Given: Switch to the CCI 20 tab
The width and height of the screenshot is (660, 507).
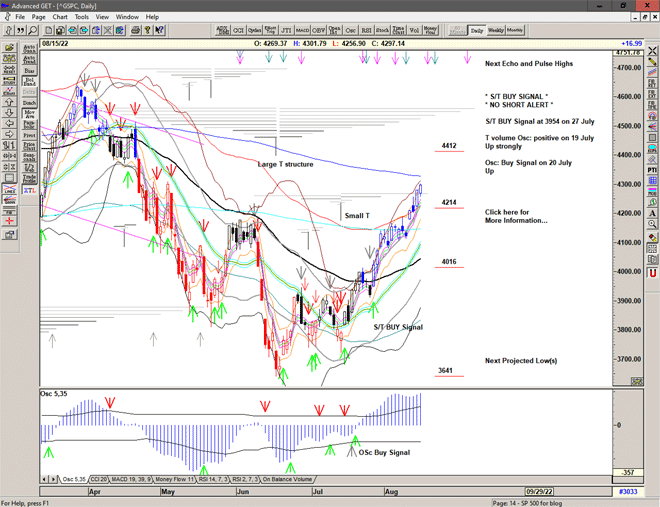Looking at the screenshot, I should coord(99,480).
